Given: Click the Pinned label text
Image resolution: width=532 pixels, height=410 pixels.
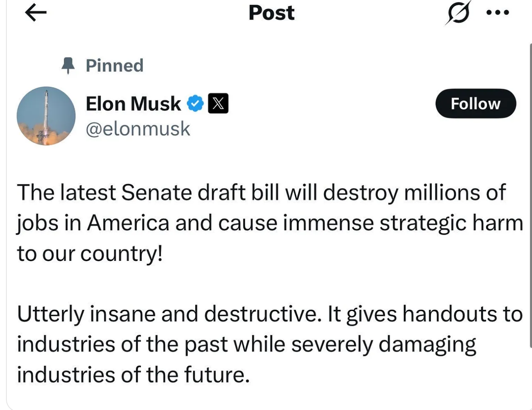Looking at the screenshot, I should point(115,65).
